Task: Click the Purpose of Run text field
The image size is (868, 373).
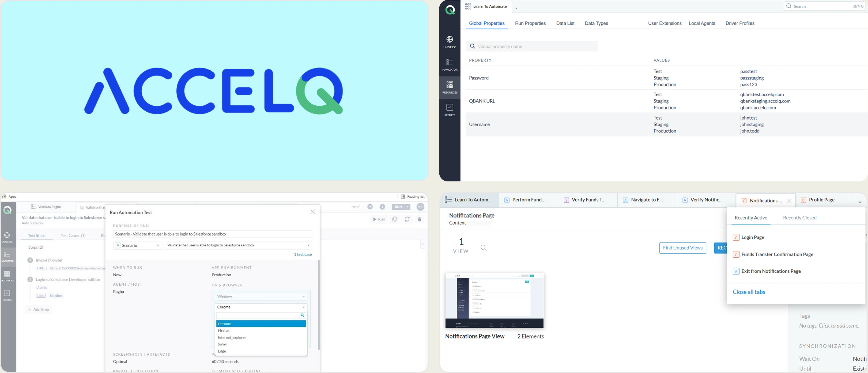Action: [212, 234]
